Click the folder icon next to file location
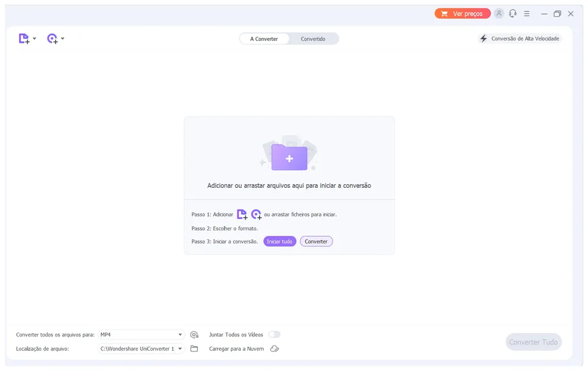The image size is (588, 371). tap(194, 348)
